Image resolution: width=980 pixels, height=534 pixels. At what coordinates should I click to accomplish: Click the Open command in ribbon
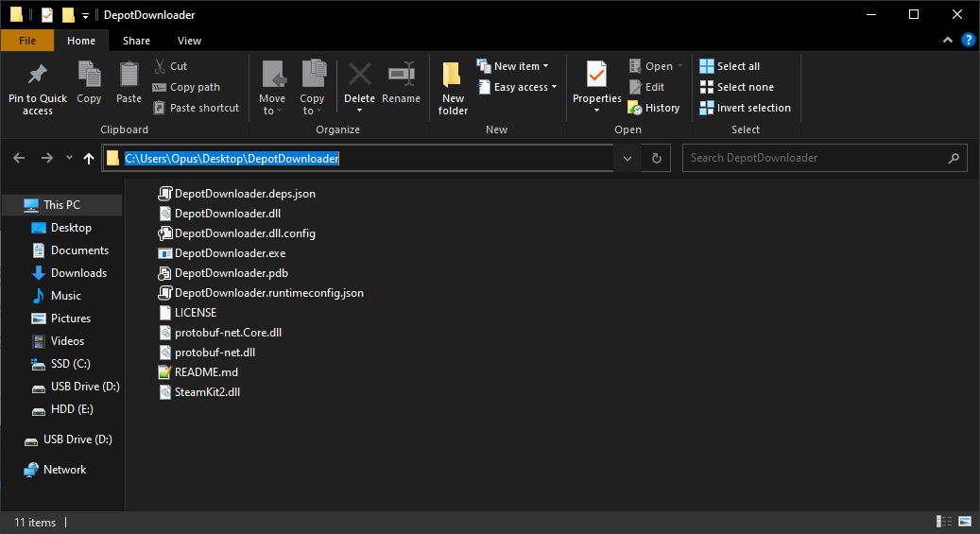(656, 66)
